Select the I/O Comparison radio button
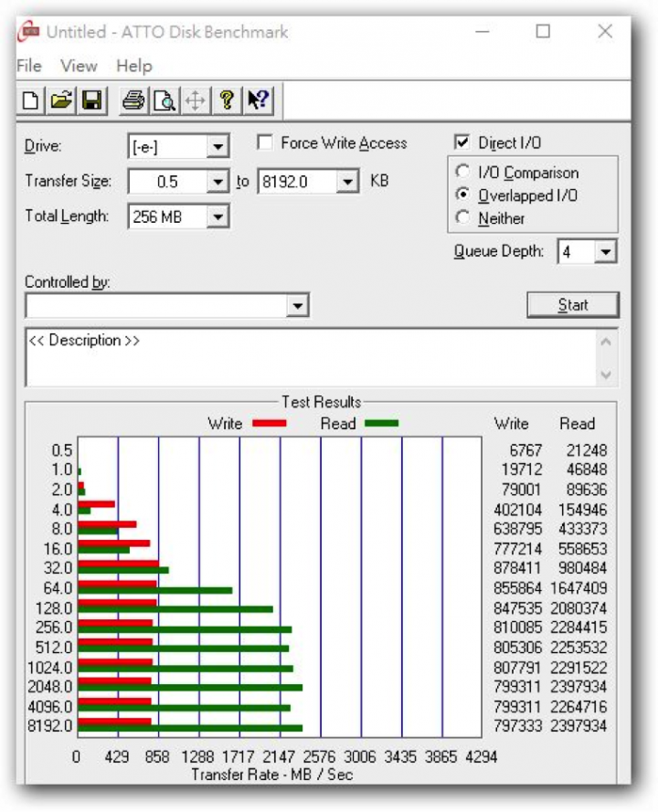The width and height of the screenshot is (658, 812). [462, 172]
